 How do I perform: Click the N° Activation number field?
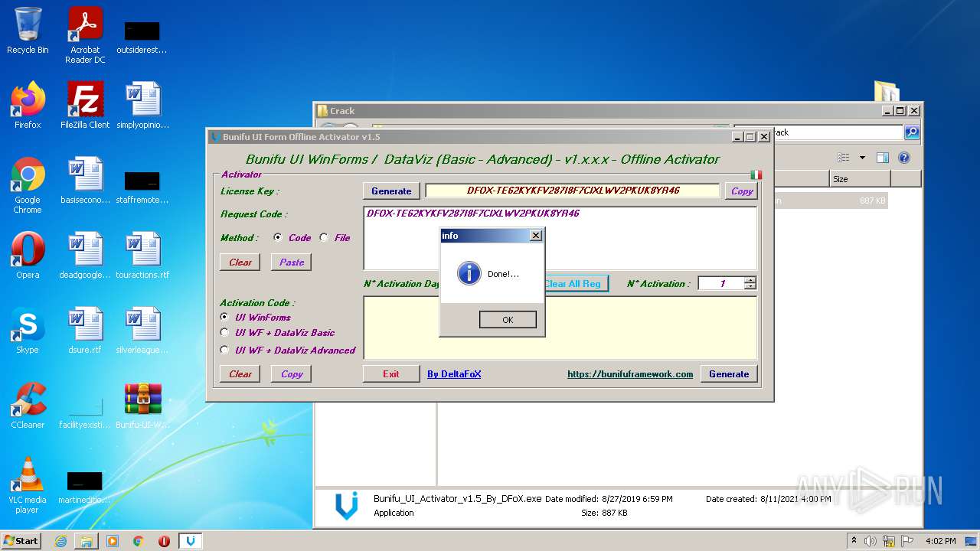pos(721,283)
